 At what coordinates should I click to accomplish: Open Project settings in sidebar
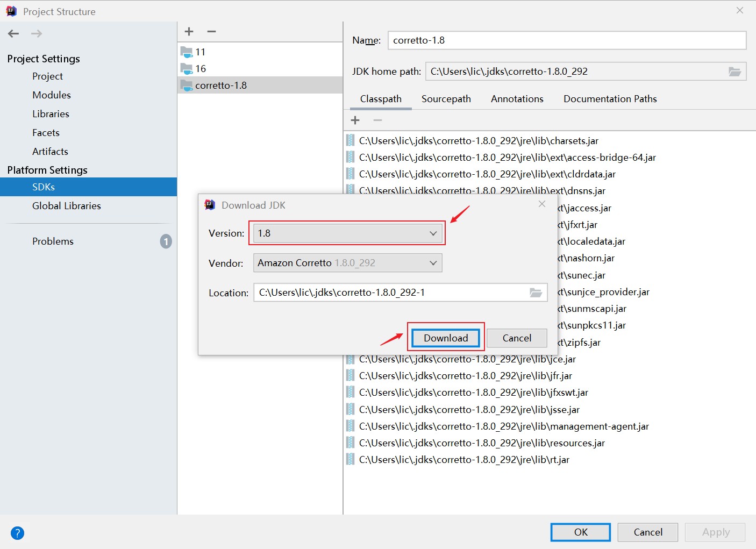click(47, 76)
